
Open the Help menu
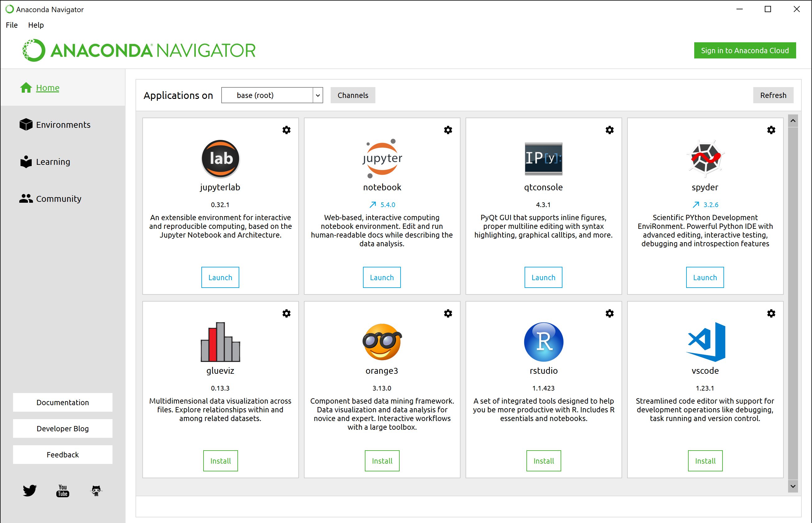coord(36,25)
